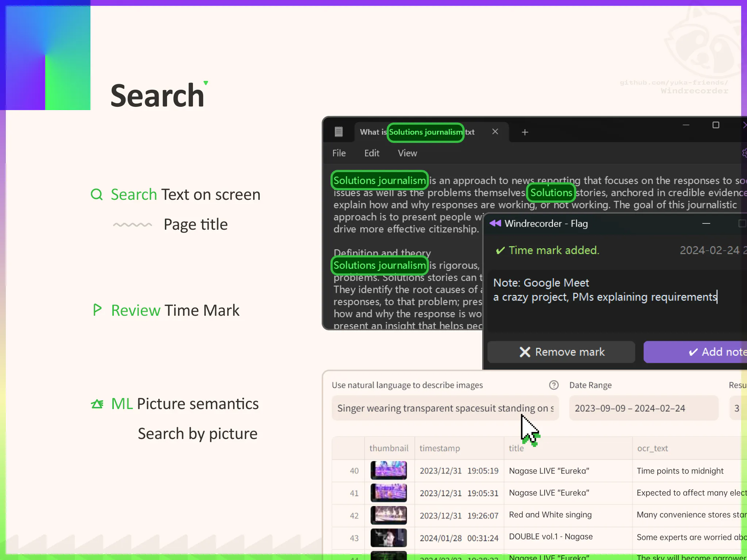The image size is (747, 560).
Task: Click the Remove mark button
Action: (x=561, y=352)
